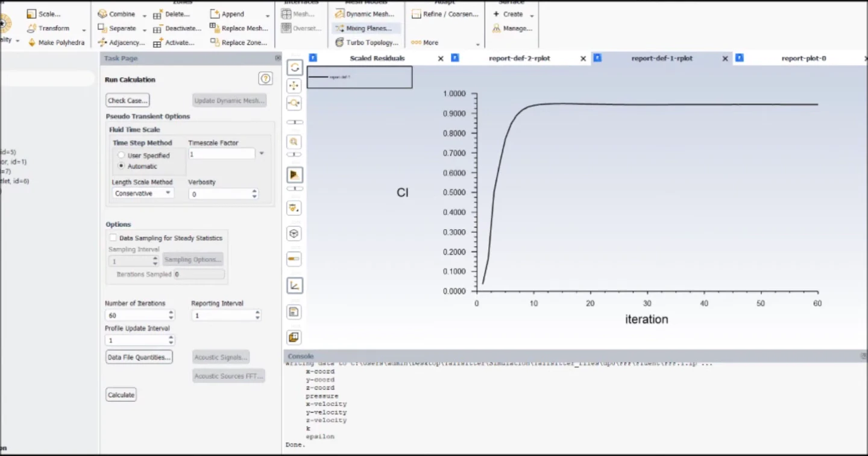Select the pan view tool

295,86
